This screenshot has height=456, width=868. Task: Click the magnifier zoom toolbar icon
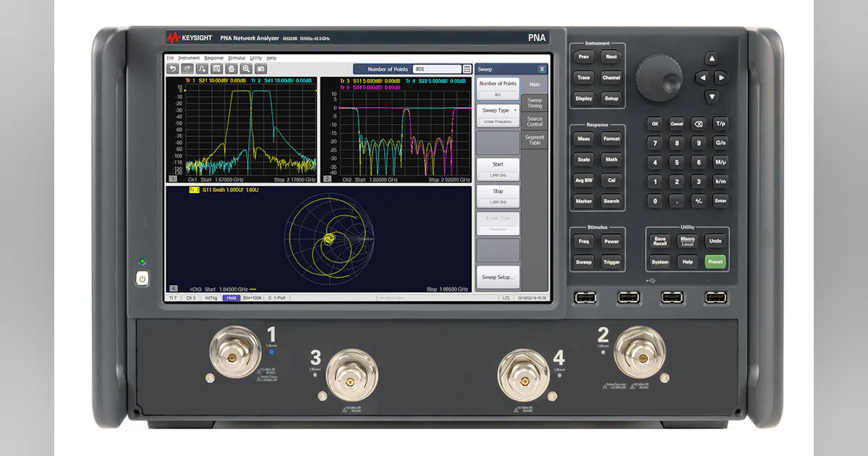click(x=246, y=69)
